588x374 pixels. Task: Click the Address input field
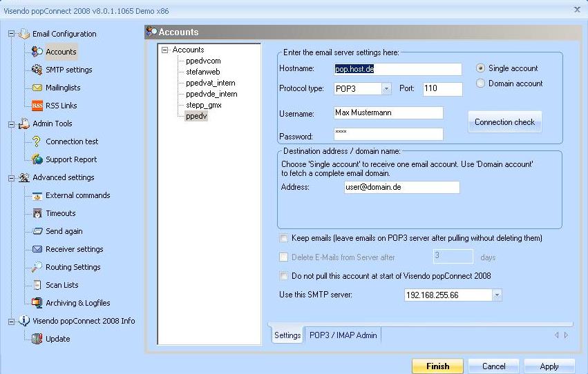pos(401,187)
